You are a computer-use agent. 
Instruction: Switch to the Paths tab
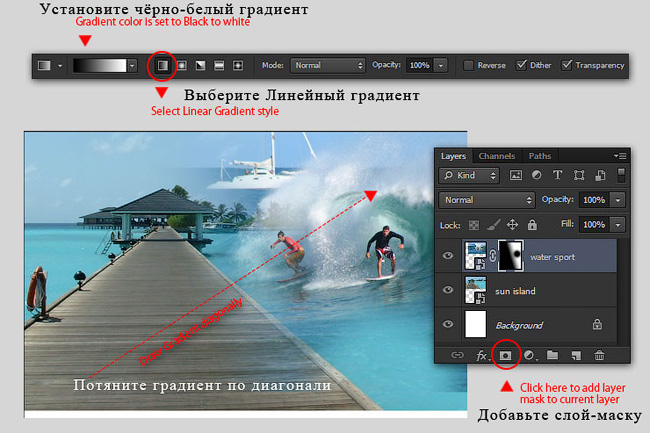540,156
